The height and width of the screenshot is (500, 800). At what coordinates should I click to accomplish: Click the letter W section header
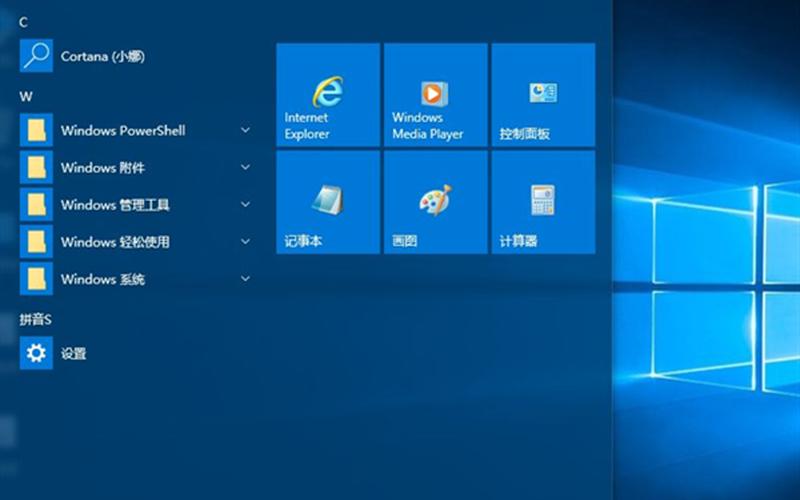(x=26, y=96)
